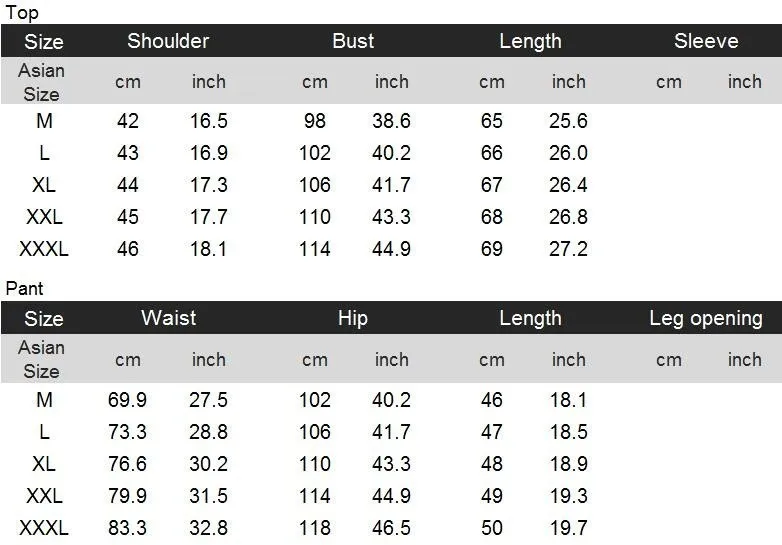Screen dimensions: 782x545
Task: Select the XXXL row in Top table
Action: pyautogui.click(x=391, y=249)
